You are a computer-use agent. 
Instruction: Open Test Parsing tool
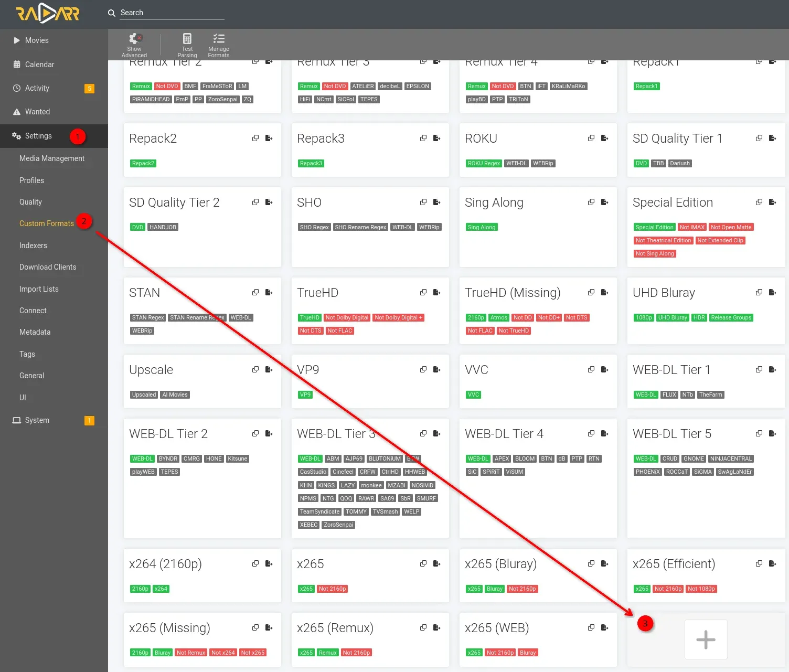187,45
